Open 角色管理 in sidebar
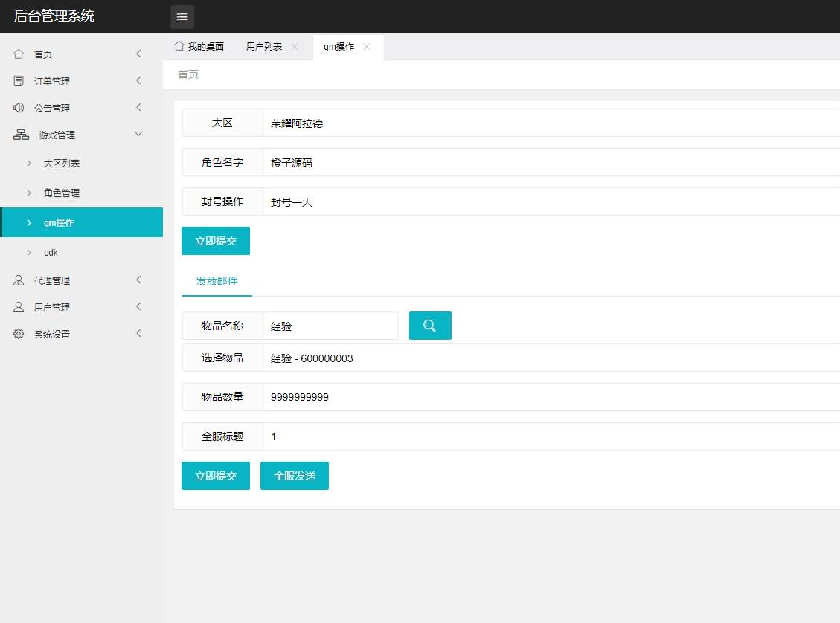This screenshot has width=840, height=623. click(62, 193)
